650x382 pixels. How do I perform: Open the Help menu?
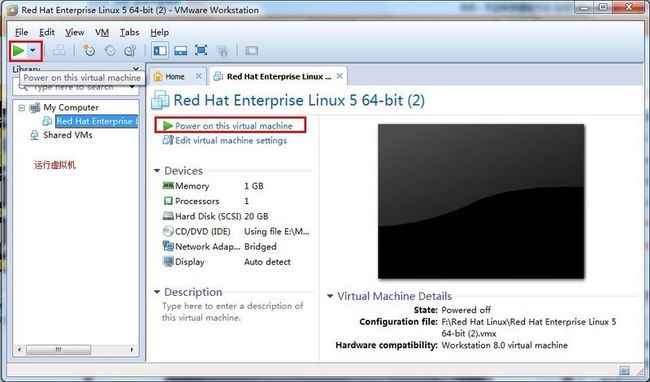160,32
